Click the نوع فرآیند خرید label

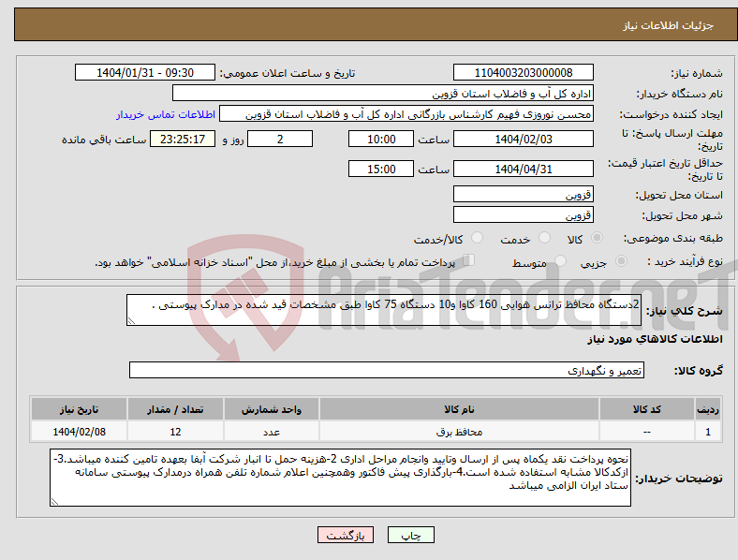click(x=685, y=261)
